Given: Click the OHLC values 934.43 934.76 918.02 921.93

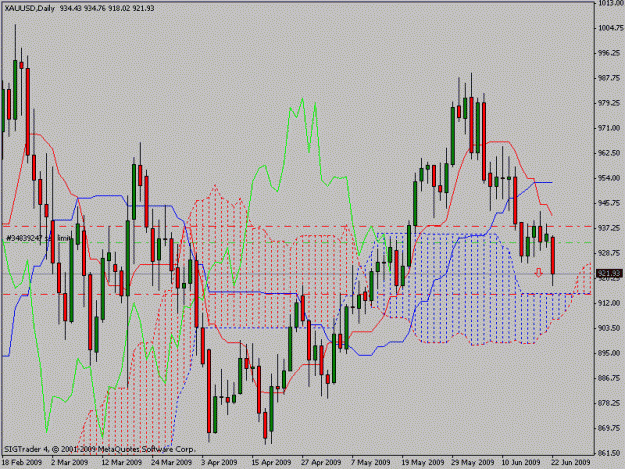Looking at the screenshot, I should click(x=107, y=8).
